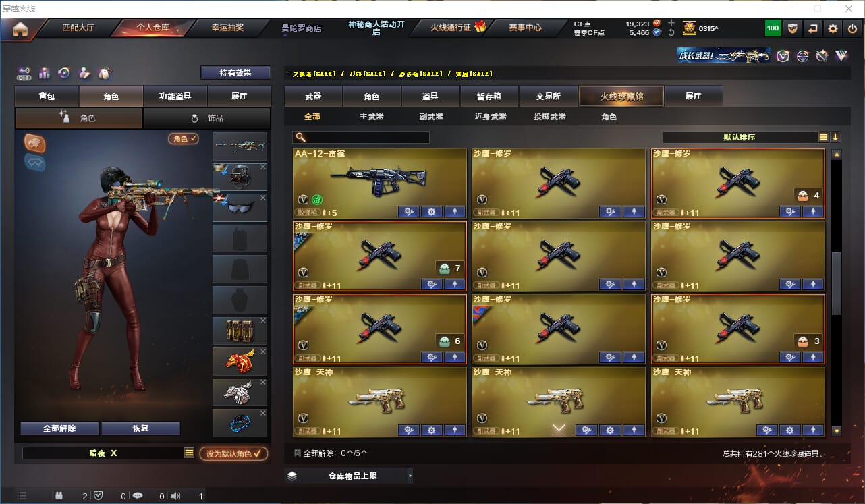The width and height of the screenshot is (865, 504).
Task: Expand the 仓库物品上限 panel
Action: 348,476
